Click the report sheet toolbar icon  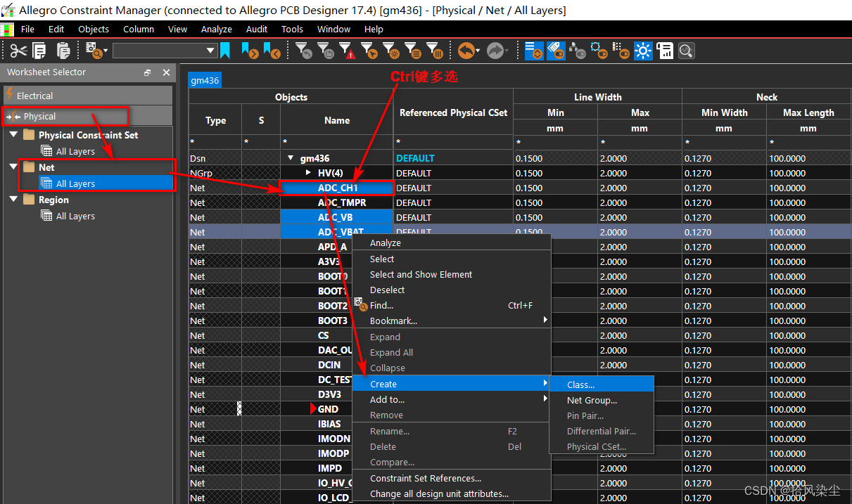coord(665,51)
